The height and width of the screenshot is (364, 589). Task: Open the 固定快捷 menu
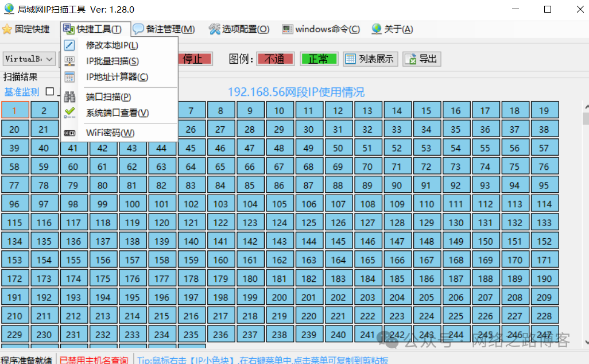(26, 29)
